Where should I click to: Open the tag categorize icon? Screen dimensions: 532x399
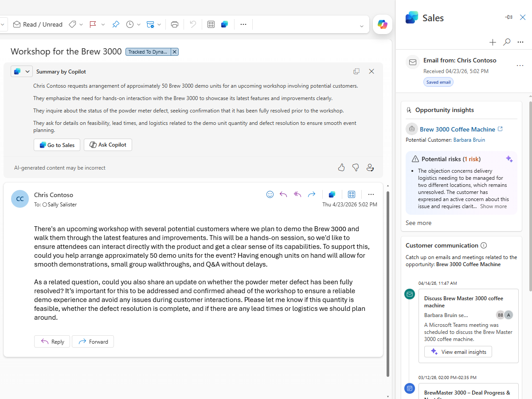pyautogui.click(x=72, y=24)
